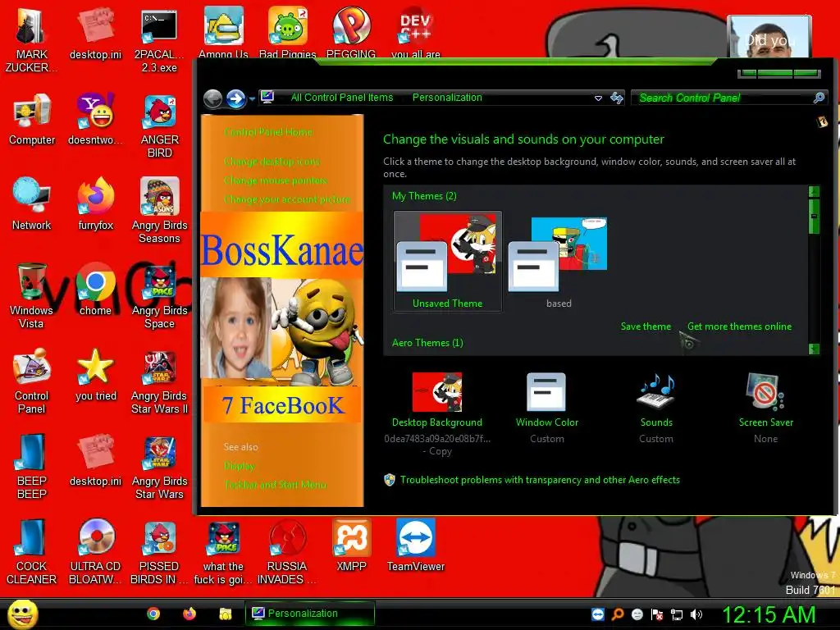840x630 pixels.
Task: Launch TeamViewer from the desktop
Action: [416, 546]
